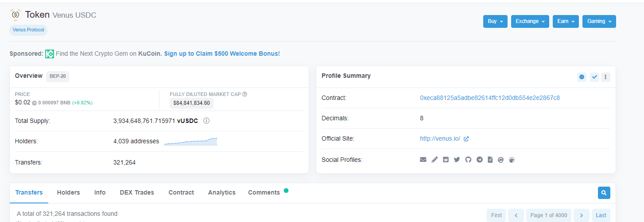Expand the Gaming dropdown
644x222 pixels.
pyautogui.click(x=599, y=21)
